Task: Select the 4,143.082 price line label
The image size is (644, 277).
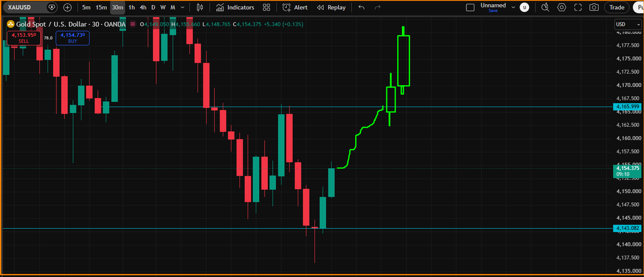Action: (628, 228)
